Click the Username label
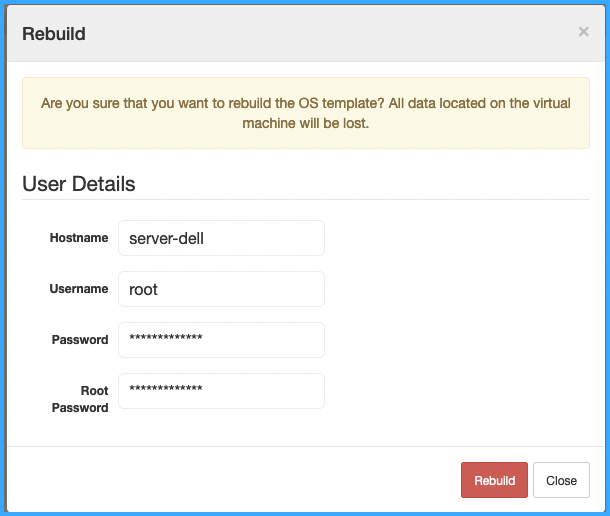 tap(79, 289)
